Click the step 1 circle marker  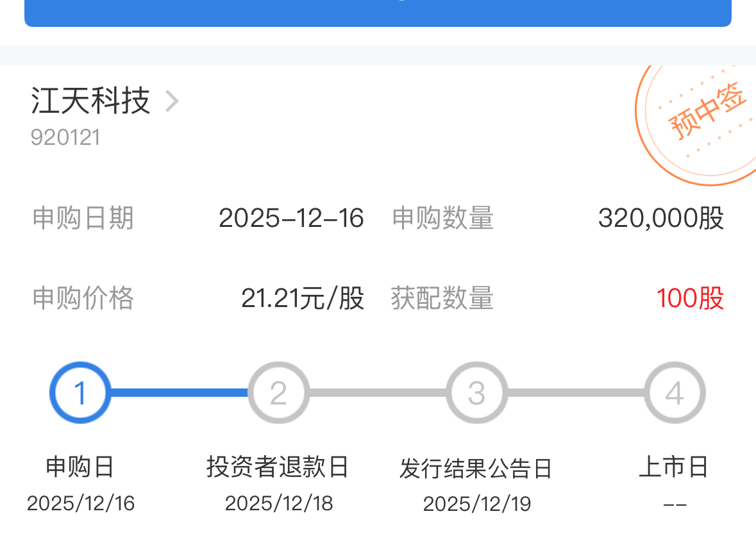[80, 393]
